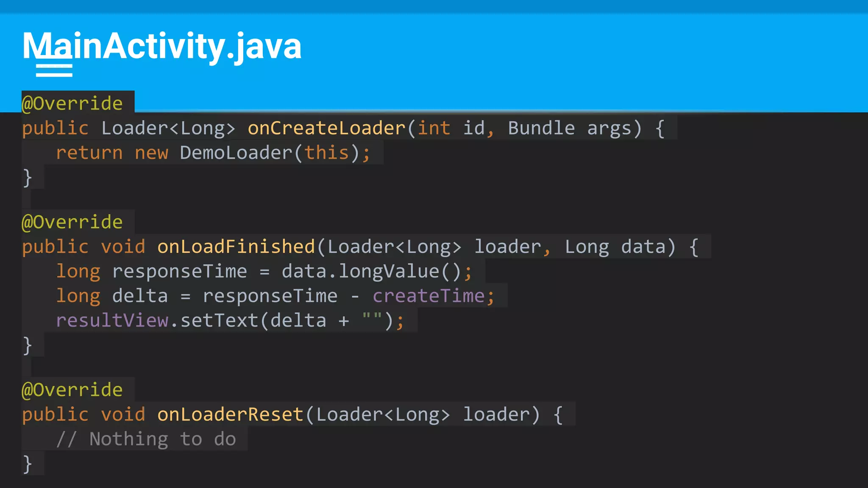This screenshot has width=868, height=488.
Task: Click 'long delta' variable declaration
Action: [112, 296]
